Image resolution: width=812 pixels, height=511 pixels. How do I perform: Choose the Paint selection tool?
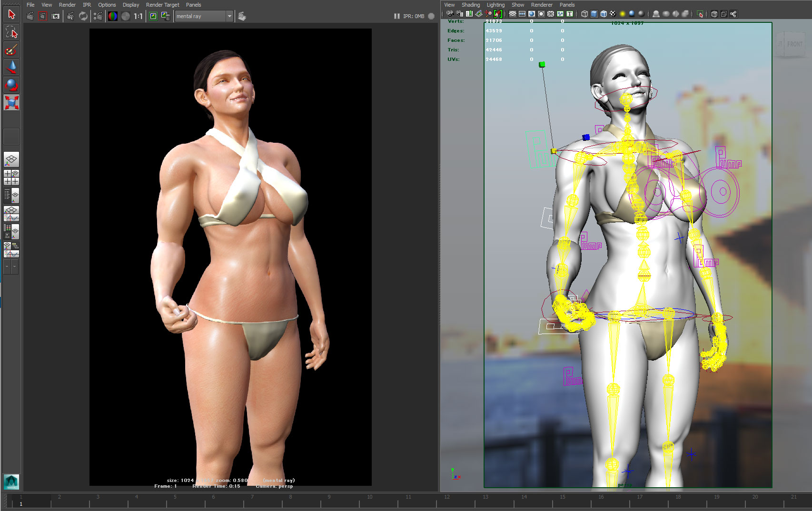click(11, 50)
